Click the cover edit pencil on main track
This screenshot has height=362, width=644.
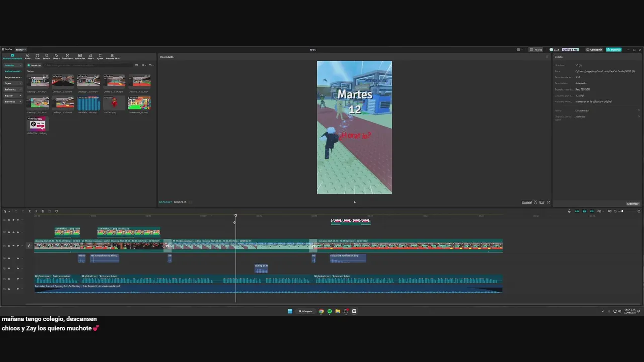click(x=29, y=246)
